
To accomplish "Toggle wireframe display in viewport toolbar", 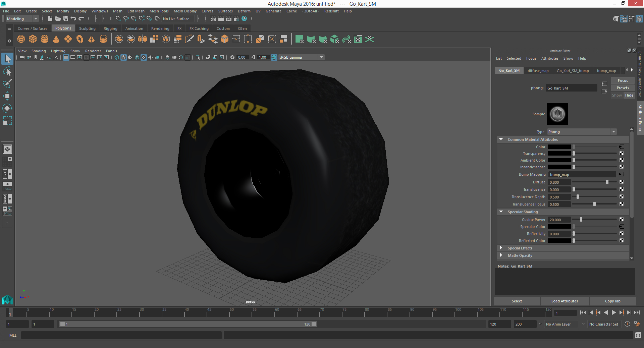I will click(117, 57).
